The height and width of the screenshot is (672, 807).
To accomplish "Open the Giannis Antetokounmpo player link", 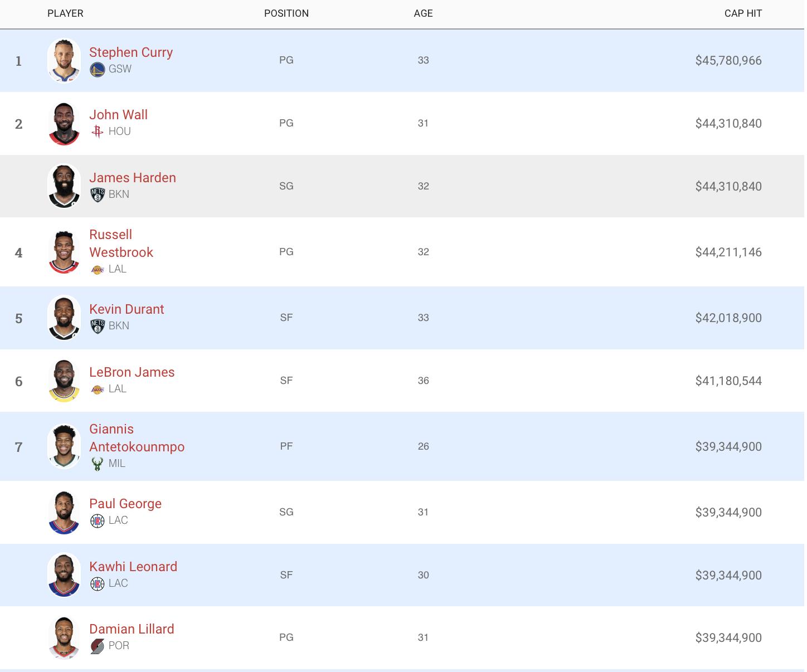I will (x=137, y=438).
